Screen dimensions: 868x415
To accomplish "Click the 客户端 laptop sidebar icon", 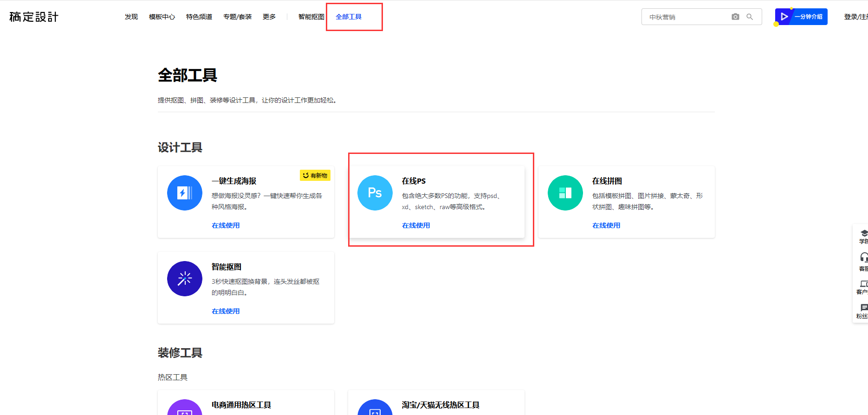I will (864, 283).
